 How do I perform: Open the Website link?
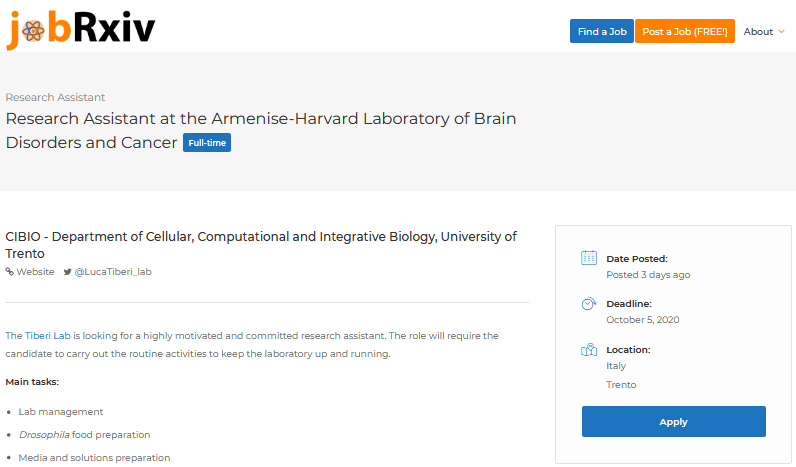click(x=35, y=272)
